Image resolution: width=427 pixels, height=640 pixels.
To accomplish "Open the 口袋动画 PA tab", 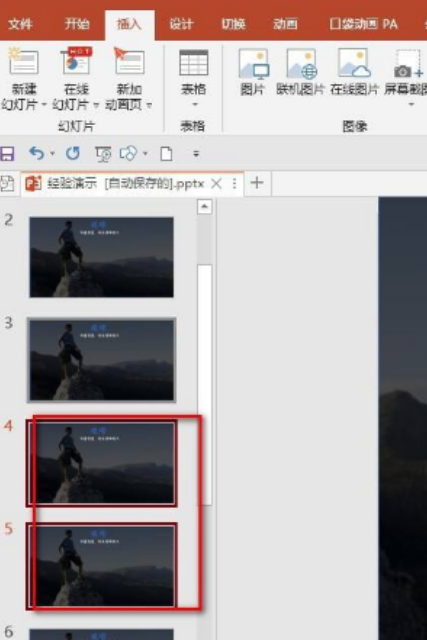I will 363,24.
